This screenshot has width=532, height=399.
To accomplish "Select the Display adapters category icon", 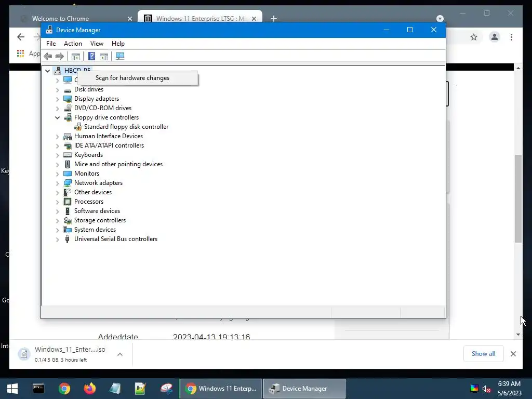I will [68, 99].
